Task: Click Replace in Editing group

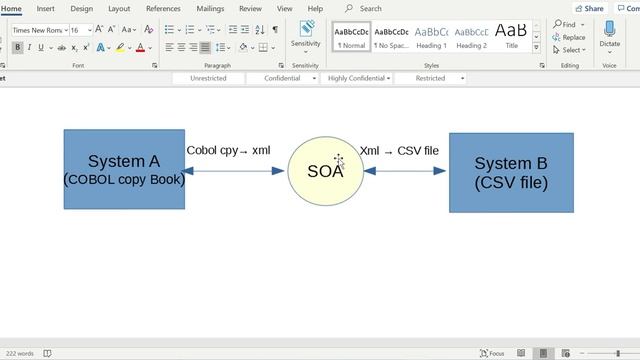Action: (x=569, y=37)
